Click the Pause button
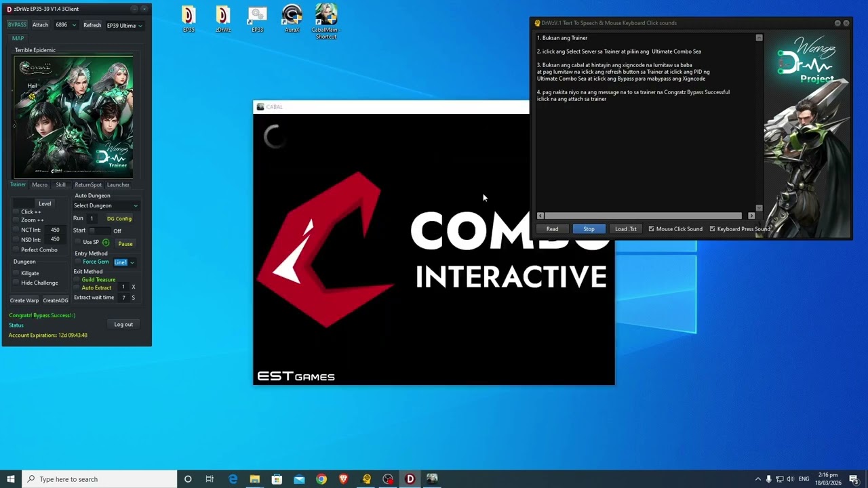 tap(125, 243)
